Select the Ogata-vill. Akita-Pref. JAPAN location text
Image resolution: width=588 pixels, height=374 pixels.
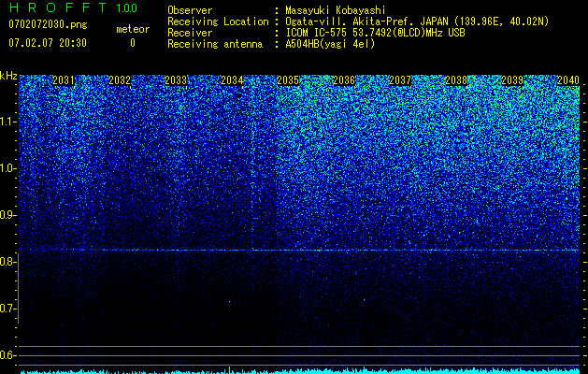click(x=417, y=22)
